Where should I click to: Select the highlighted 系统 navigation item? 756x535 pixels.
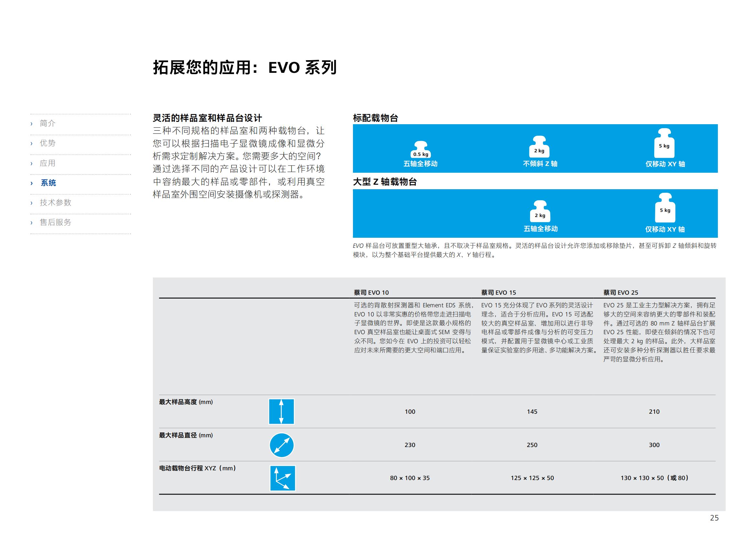click(48, 183)
